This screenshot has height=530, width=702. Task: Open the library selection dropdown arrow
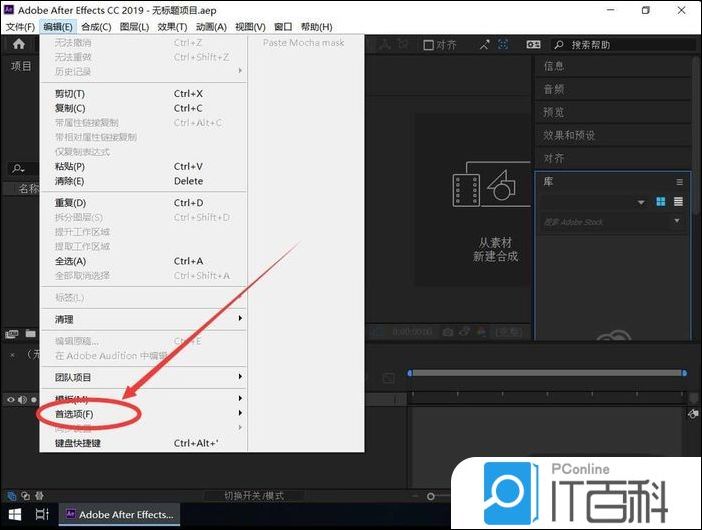point(641,202)
